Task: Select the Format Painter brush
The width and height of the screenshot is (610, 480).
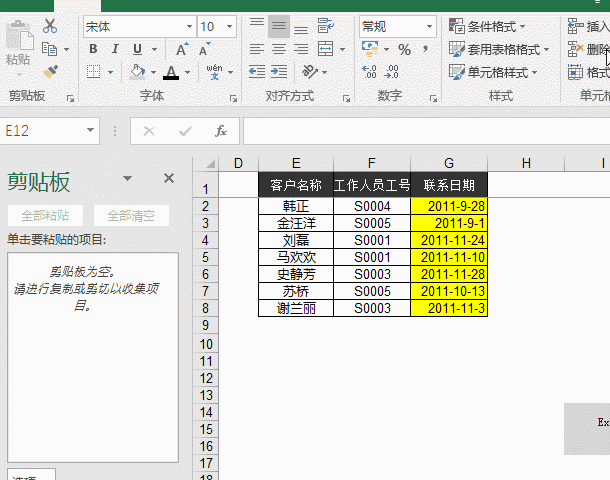Action: pyautogui.click(x=50, y=71)
